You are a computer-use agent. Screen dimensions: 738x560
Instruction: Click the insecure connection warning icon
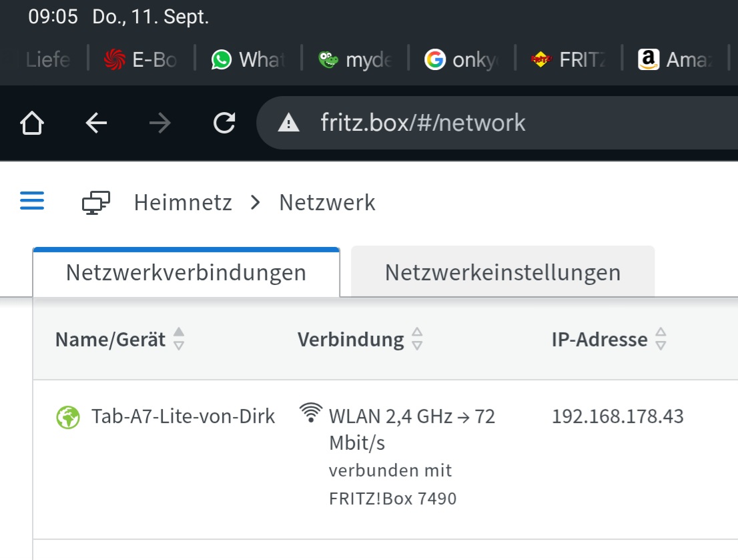point(288,123)
